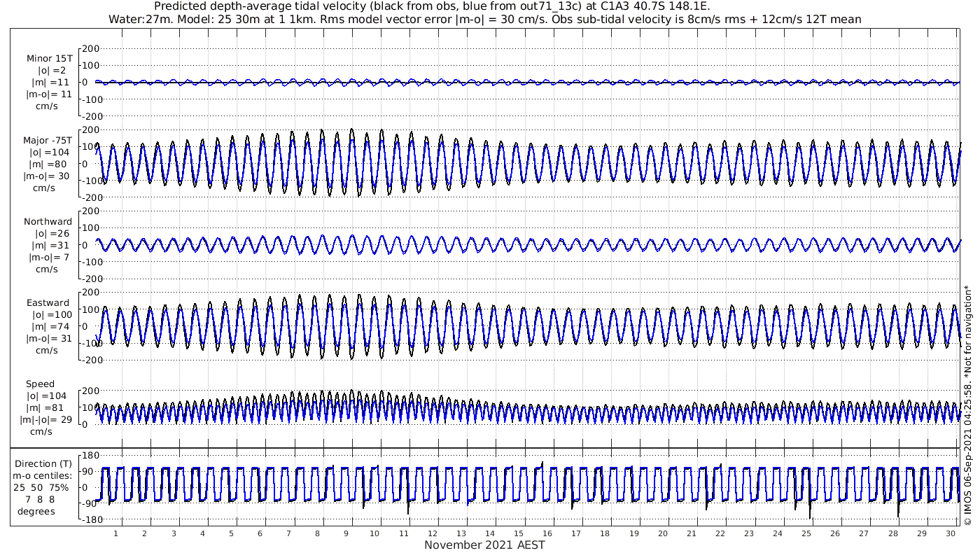Click '|m-o|= 7' in the Northward panel

[49, 258]
